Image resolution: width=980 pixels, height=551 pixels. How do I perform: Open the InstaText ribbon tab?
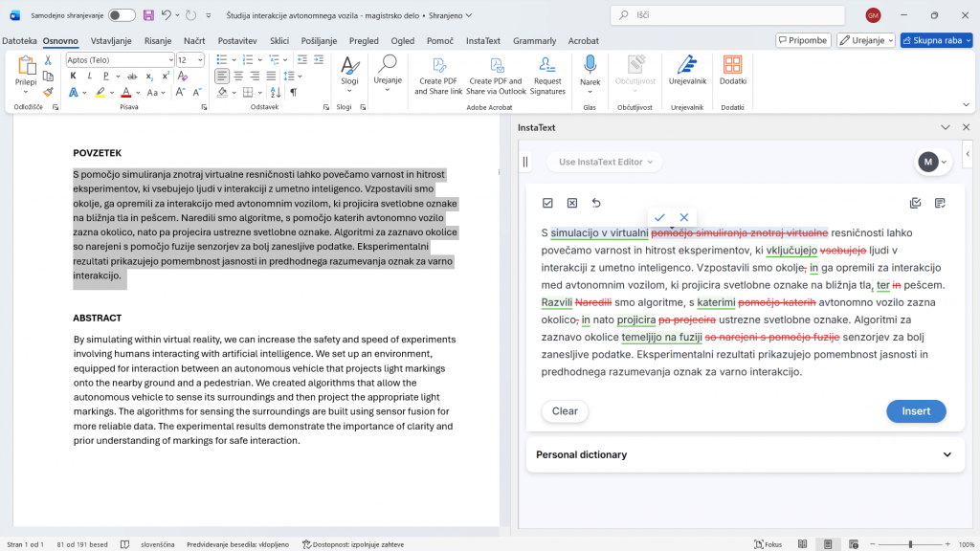click(483, 41)
